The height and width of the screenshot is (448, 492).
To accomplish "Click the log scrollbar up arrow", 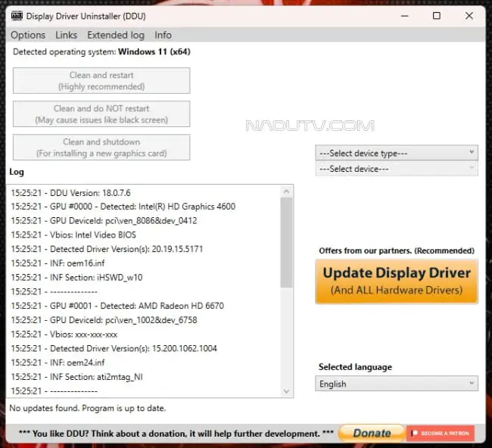I will pos(286,191).
